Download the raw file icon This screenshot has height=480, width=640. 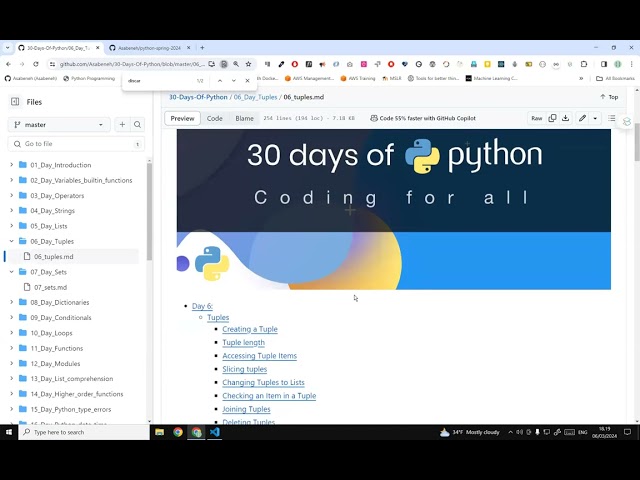(566, 118)
